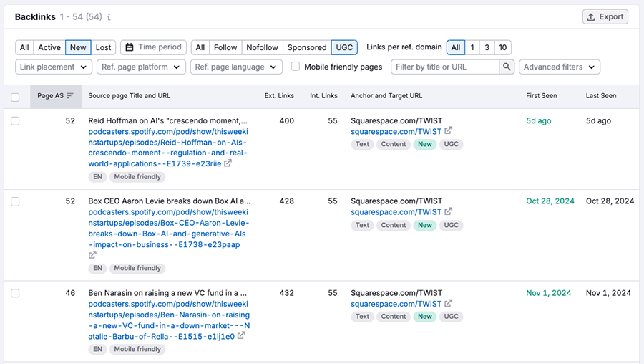Open squarespace.com/TWIST target link in Box CEO row
644x364 pixels.
(x=396, y=212)
